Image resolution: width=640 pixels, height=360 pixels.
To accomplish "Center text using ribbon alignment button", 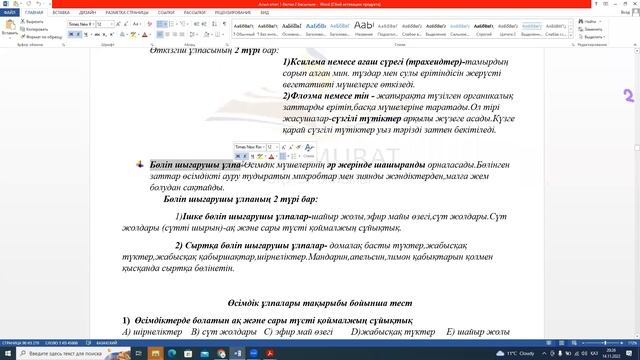I will [x=167, y=34].
